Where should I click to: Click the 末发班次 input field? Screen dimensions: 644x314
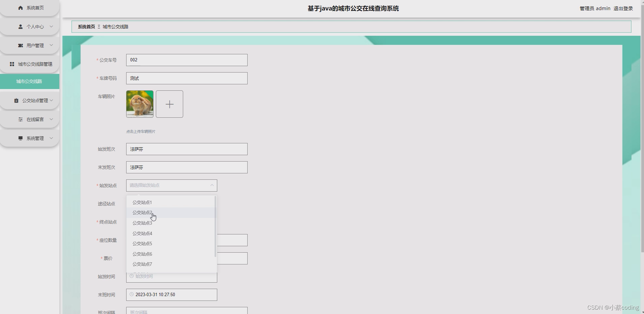[187, 167]
